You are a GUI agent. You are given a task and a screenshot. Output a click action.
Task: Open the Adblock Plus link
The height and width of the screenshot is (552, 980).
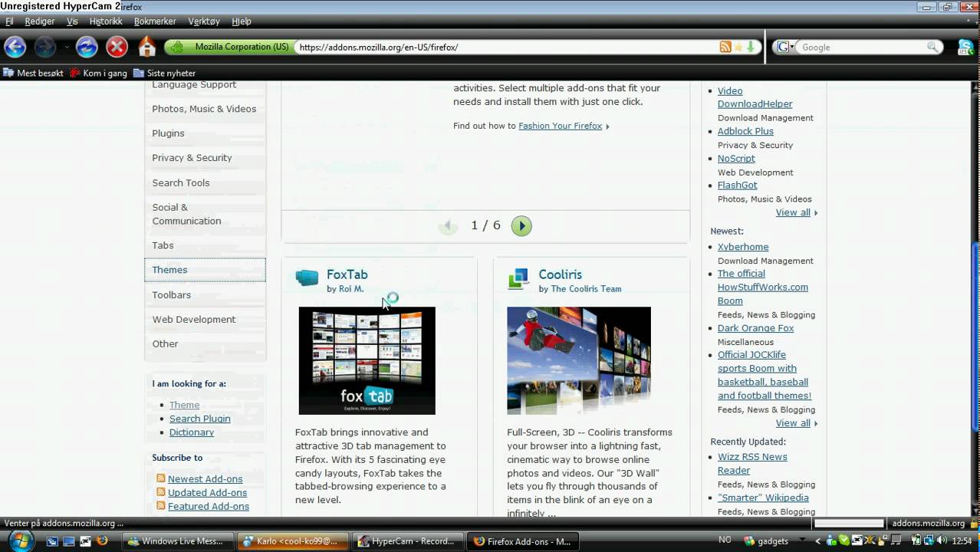coord(745,131)
